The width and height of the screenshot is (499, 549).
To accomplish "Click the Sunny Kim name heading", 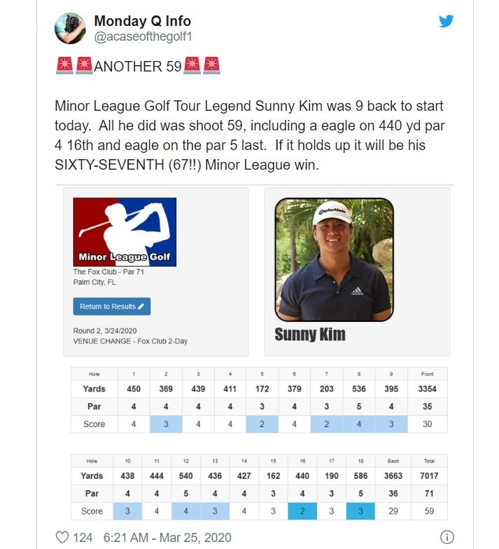I will click(310, 334).
